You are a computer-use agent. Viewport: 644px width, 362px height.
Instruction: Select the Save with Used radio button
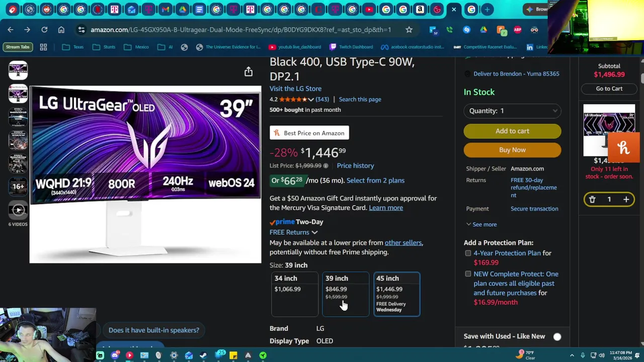pos(557,337)
